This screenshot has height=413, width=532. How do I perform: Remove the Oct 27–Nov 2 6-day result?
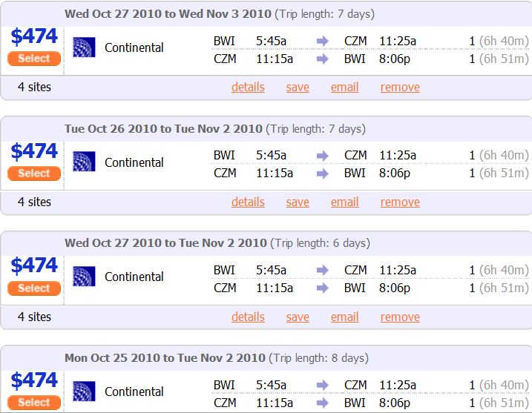pos(400,317)
